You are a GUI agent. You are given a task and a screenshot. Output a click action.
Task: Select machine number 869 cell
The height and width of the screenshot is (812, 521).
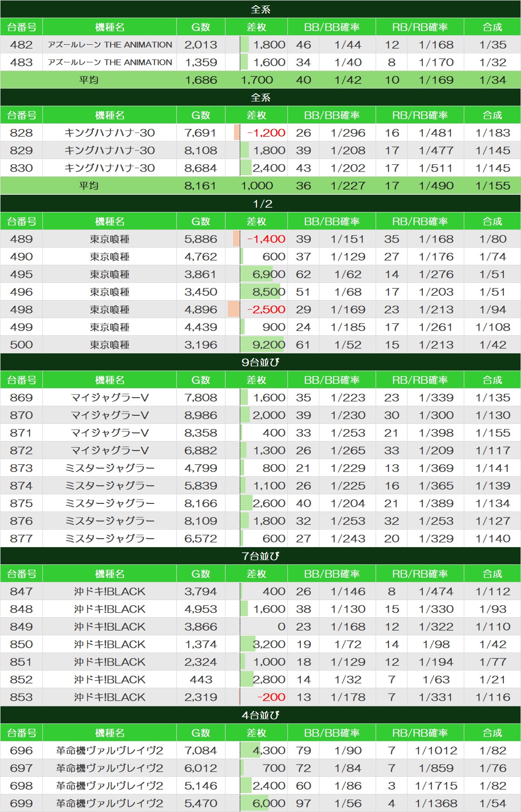[21, 398]
